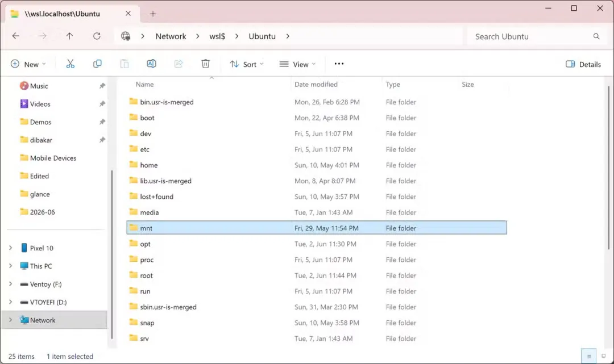The width and height of the screenshot is (614, 364).
Task: Open Videos in the sidebar
Action: pyautogui.click(x=40, y=103)
